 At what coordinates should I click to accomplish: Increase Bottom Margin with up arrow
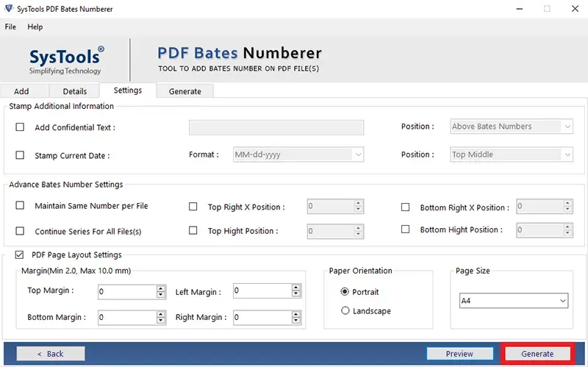[x=161, y=314]
